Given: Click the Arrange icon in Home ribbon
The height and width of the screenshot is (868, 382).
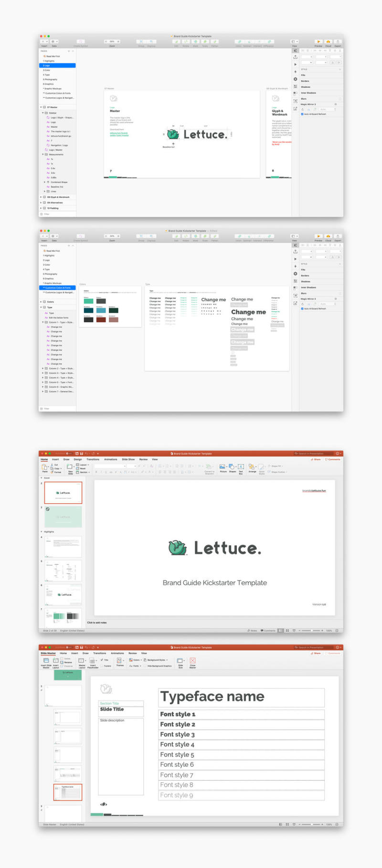Looking at the screenshot, I should pos(252,467).
